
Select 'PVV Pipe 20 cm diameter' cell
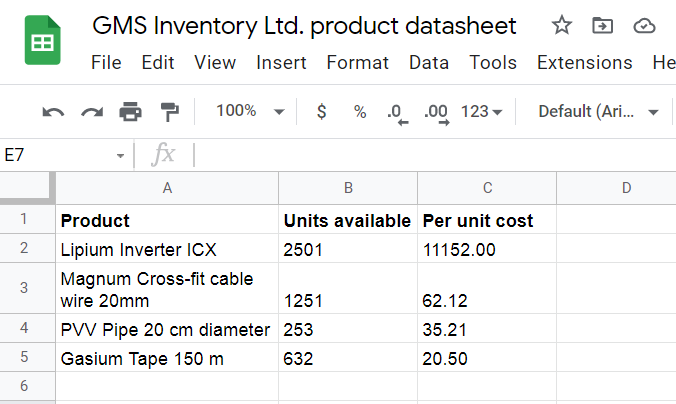pyautogui.click(x=167, y=329)
